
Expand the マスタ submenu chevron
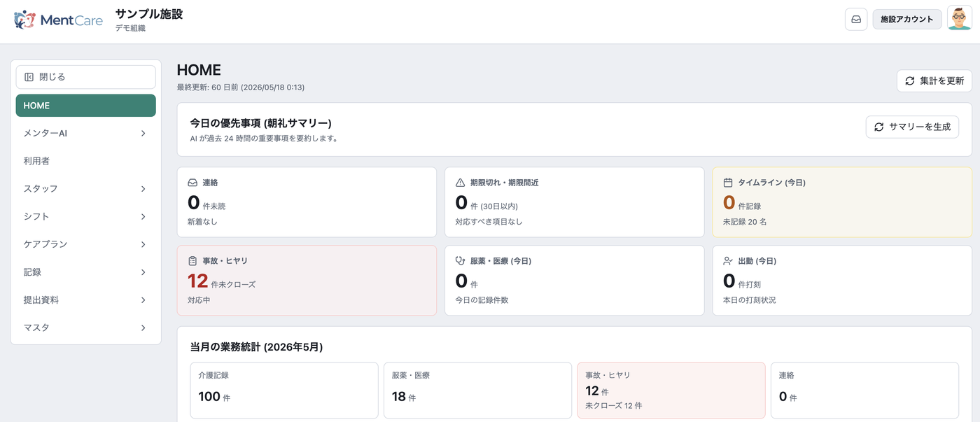[143, 328]
